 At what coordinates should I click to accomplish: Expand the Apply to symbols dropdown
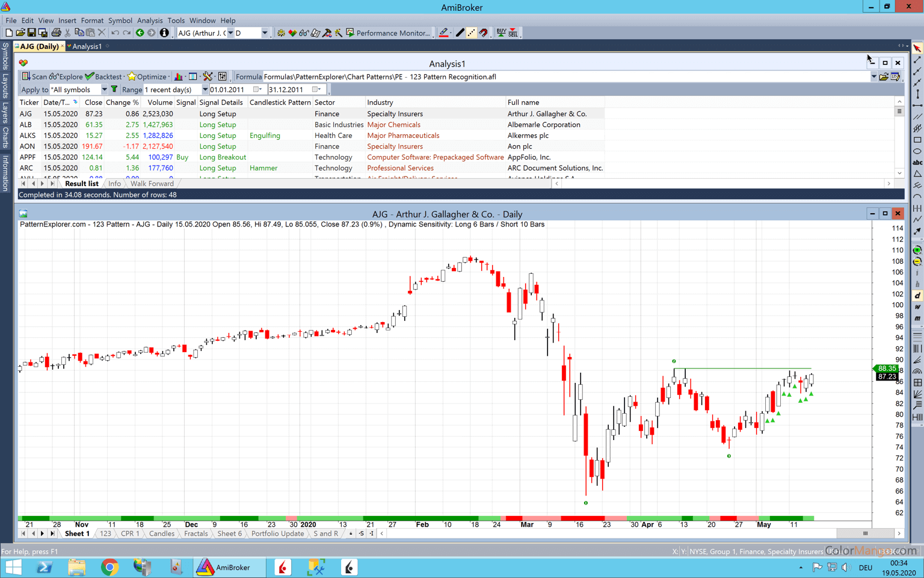tap(104, 90)
